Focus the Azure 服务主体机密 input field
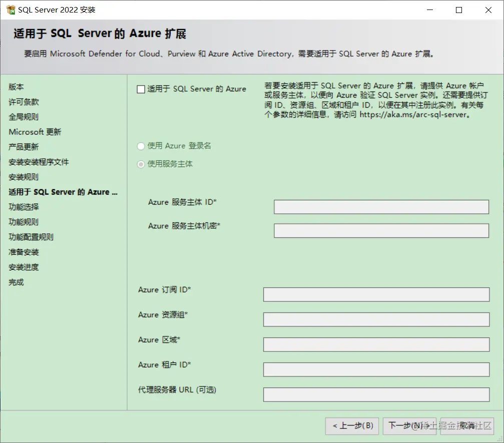504x443 pixels. coord(381,231)
